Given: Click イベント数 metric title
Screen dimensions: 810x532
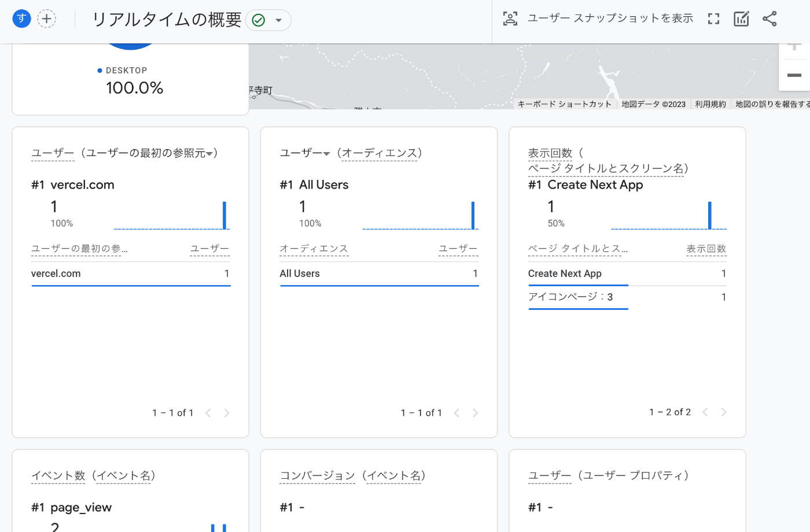Looking at the screenshot, I should click(58, 476).
